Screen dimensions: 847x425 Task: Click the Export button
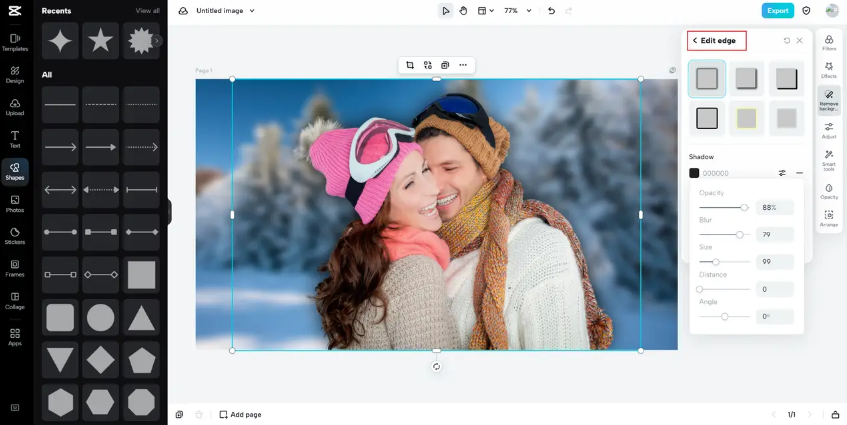(777, 10)
